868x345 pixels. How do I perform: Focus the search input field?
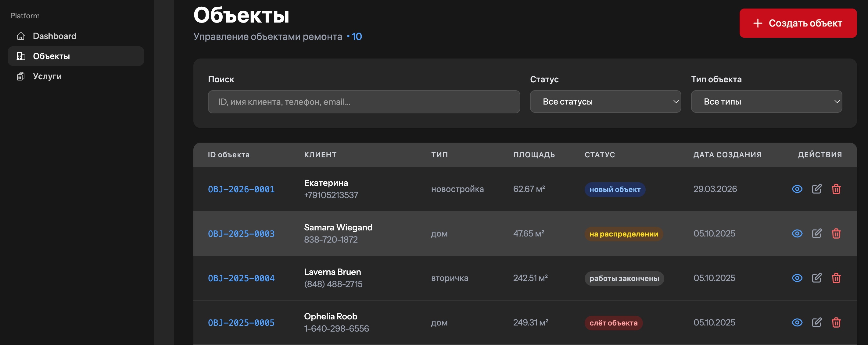pos(364,102)
